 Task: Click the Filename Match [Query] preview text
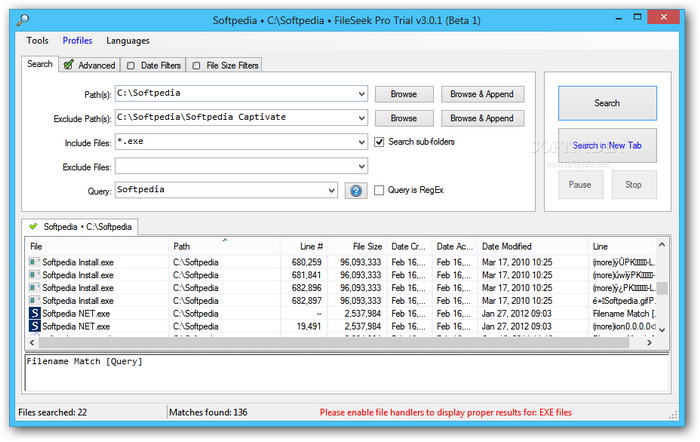pos(84,361)
